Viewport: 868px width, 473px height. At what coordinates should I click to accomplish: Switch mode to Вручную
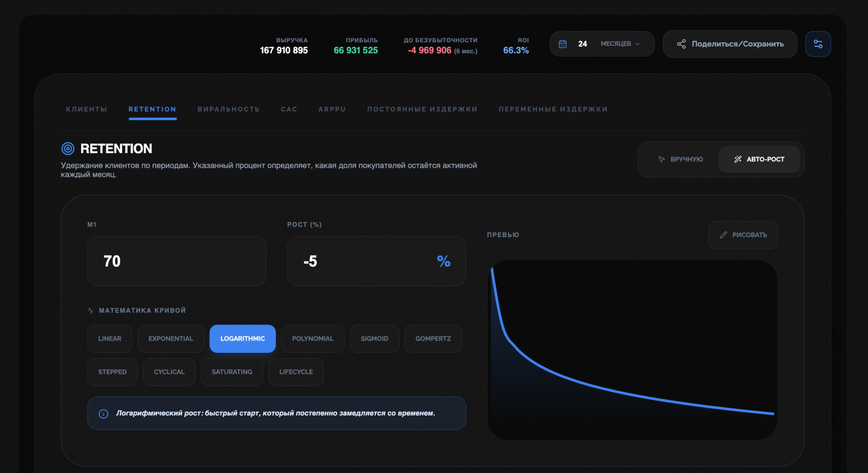[680, 159]
